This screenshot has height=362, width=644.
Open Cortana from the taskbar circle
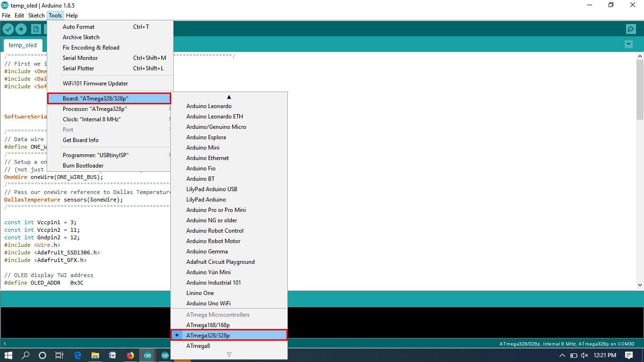[x=42, y=355]
